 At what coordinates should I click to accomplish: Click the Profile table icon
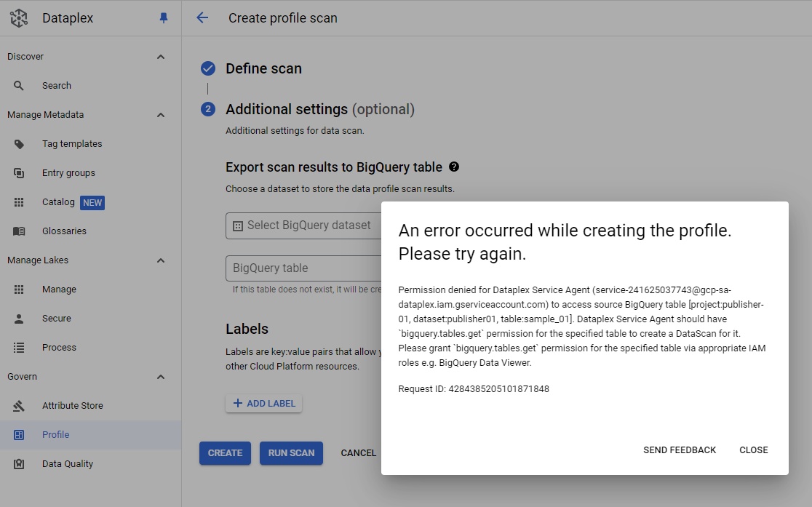coord(19,435)
